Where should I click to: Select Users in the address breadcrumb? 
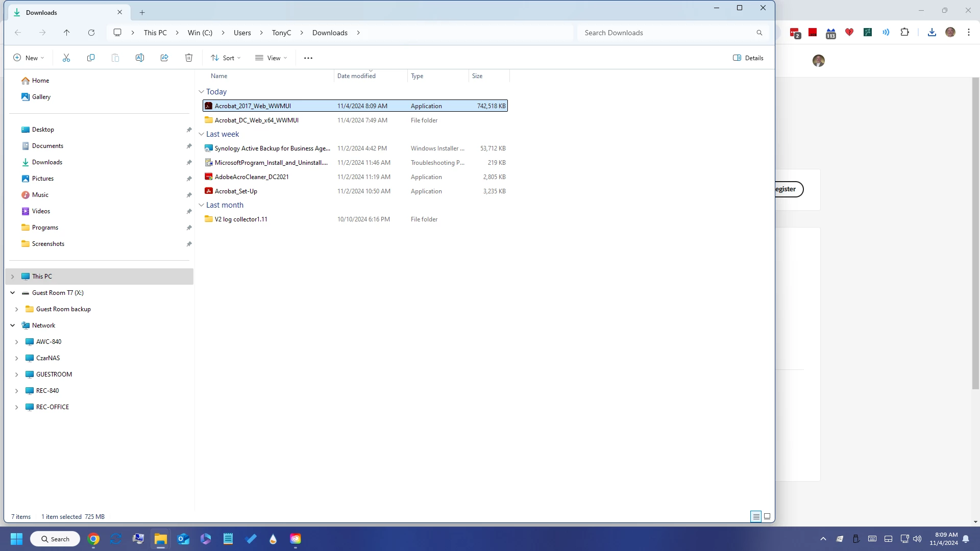click(242, 33)
